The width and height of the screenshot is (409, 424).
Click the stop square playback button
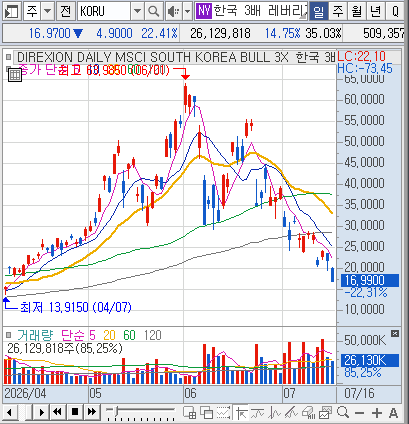tap(75, 412)
